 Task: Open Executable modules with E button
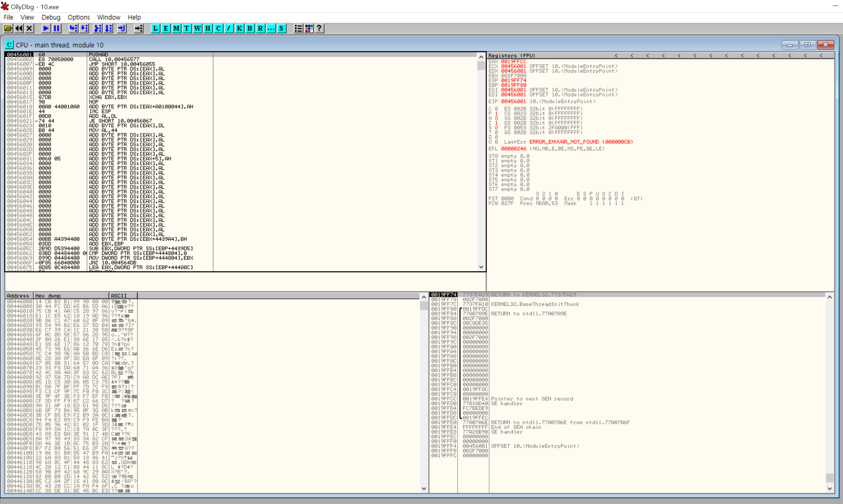[166, 28]
